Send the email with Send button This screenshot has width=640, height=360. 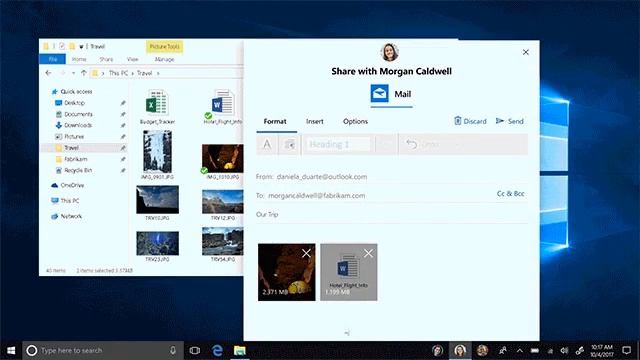(x=510, y=121)
